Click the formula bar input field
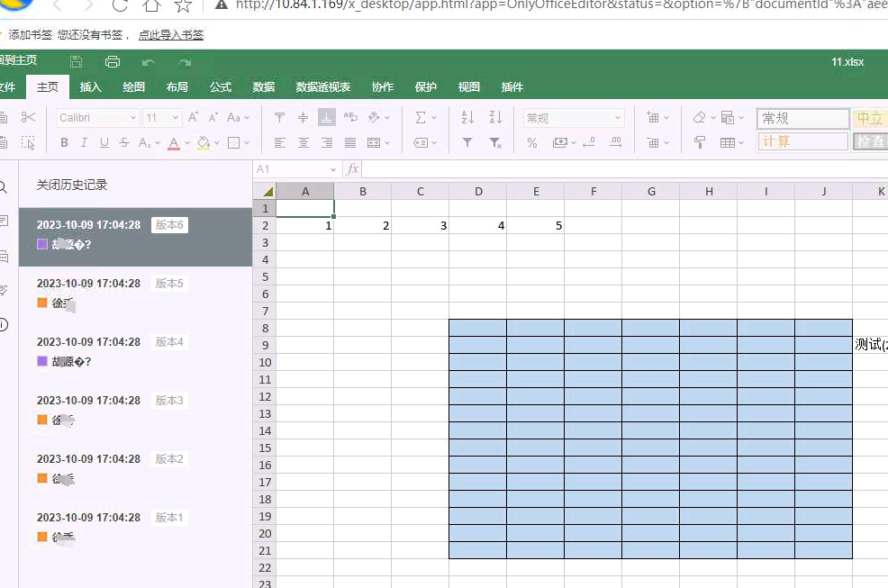Image resolution: width=888 pixels, height=588 pixels. tap(625, 168)
